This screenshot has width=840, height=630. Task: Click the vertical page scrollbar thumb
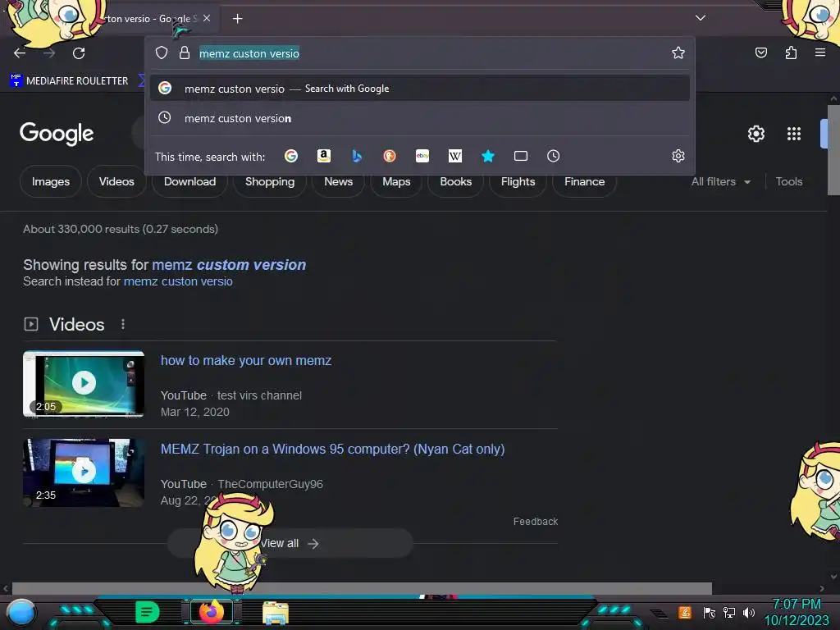[833, 150]
